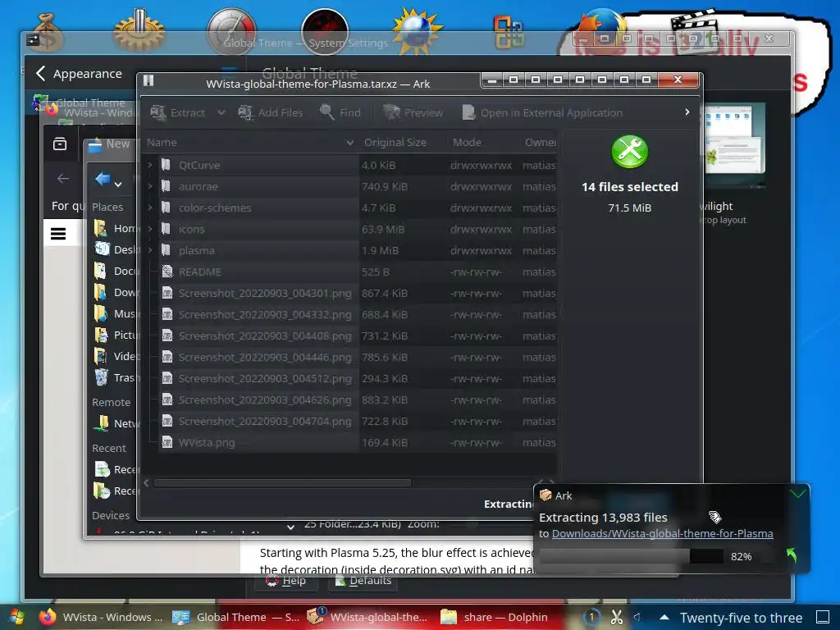This screenshot has width=840, height=630.
Task: Select Screenshot_20220903_004408.png
Action: 351,336
